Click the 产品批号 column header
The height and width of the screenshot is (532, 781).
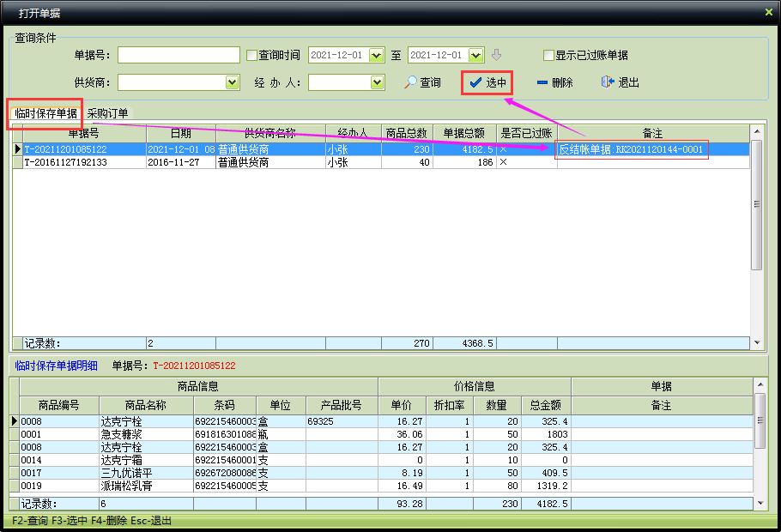342,405
